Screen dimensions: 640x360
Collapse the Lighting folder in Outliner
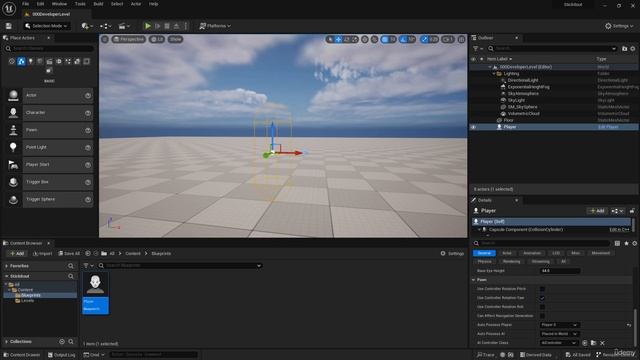coord(493,74)
